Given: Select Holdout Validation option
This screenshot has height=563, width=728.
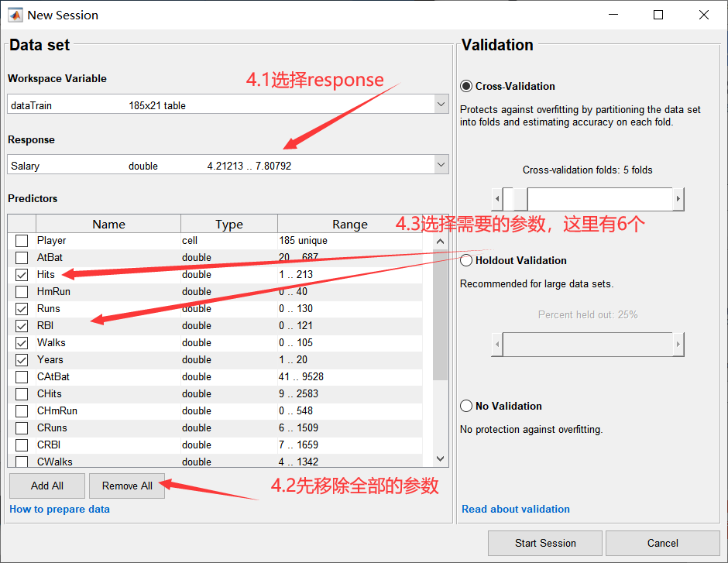Looking at the screenshot, I should coord(465,260).
